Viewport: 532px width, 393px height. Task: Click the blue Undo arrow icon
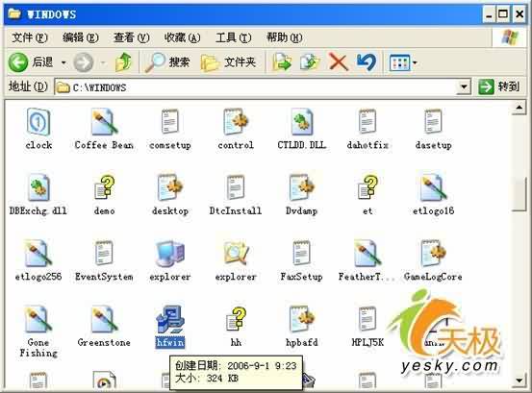point(367,62)
